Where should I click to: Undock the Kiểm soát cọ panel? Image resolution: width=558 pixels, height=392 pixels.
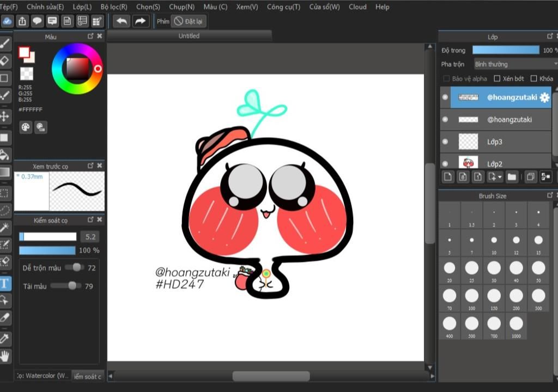(90, 220)
